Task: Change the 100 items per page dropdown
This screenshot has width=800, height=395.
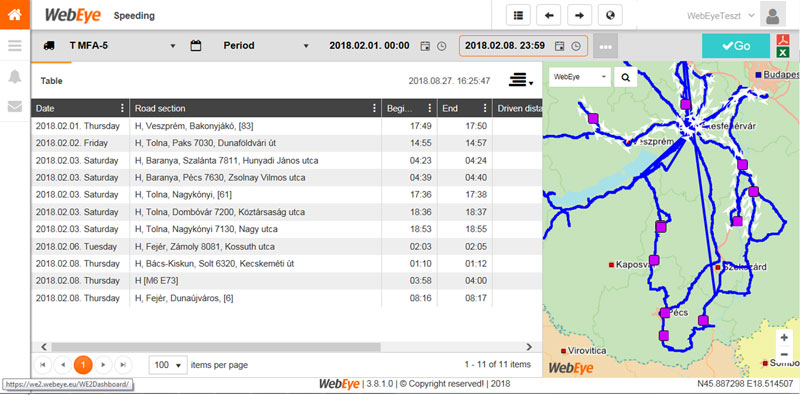Action: pos(167,365)
